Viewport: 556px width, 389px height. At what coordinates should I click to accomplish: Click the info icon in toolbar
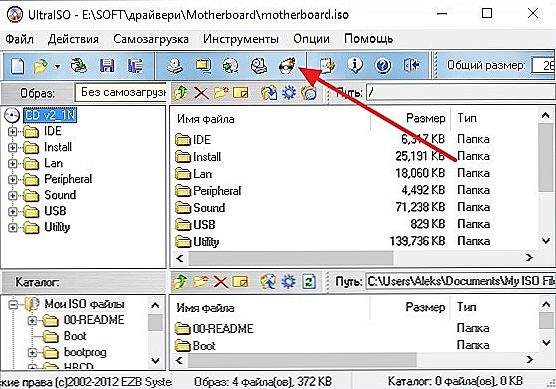pyautogui.click(x=355, y=66)
